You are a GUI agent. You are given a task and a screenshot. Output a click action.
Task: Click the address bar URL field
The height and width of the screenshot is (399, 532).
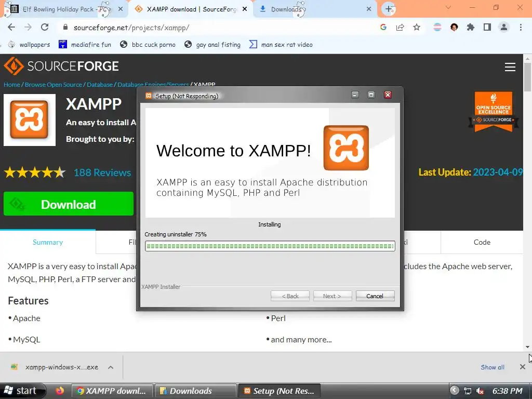(x=217, y=28)
